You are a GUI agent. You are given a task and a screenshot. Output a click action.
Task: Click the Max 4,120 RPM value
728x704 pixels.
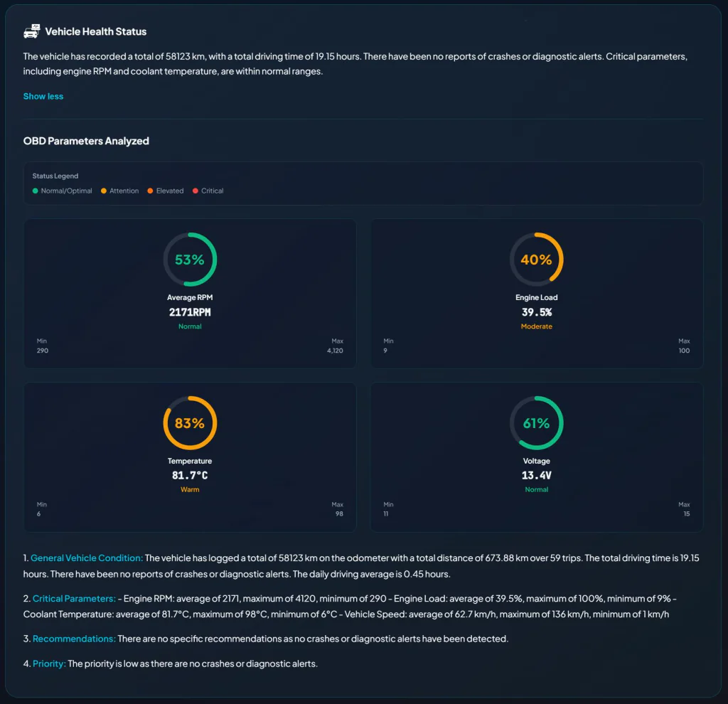point(335,351)
